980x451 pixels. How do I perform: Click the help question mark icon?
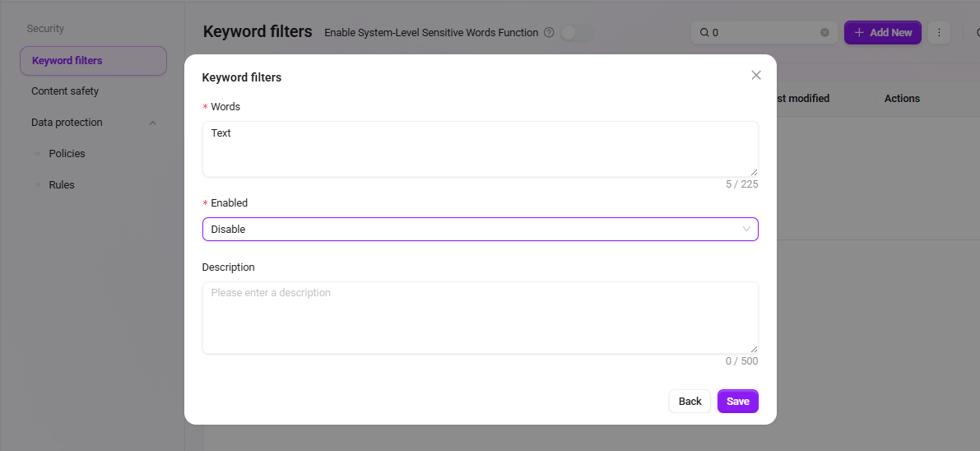click(549, 33)
